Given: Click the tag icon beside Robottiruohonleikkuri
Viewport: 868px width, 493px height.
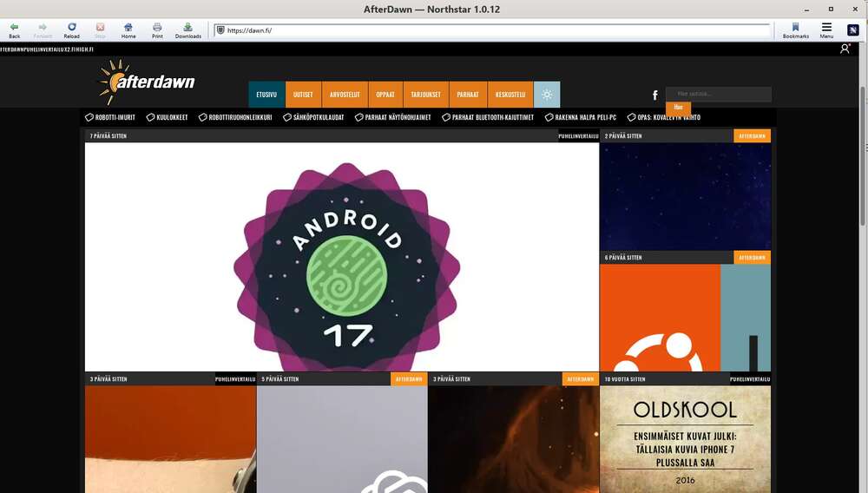Looking at the screenshot, I should pyautogui.click(x=202, y=117).
